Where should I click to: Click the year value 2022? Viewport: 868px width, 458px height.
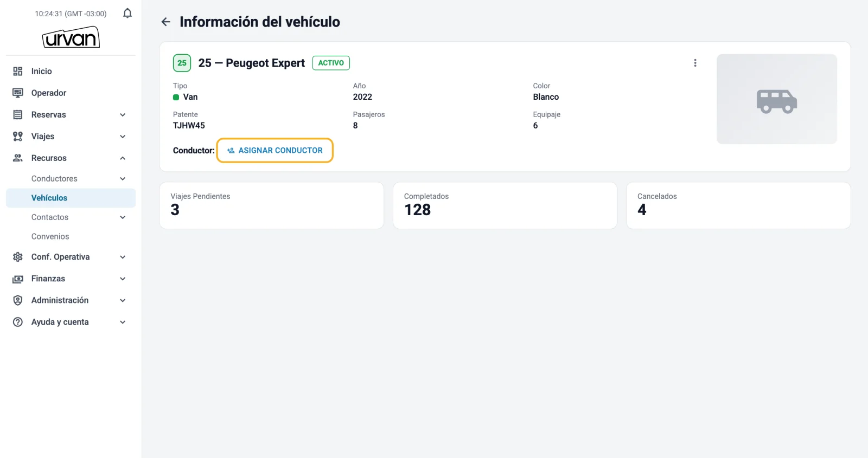click(x=362, y=96)
